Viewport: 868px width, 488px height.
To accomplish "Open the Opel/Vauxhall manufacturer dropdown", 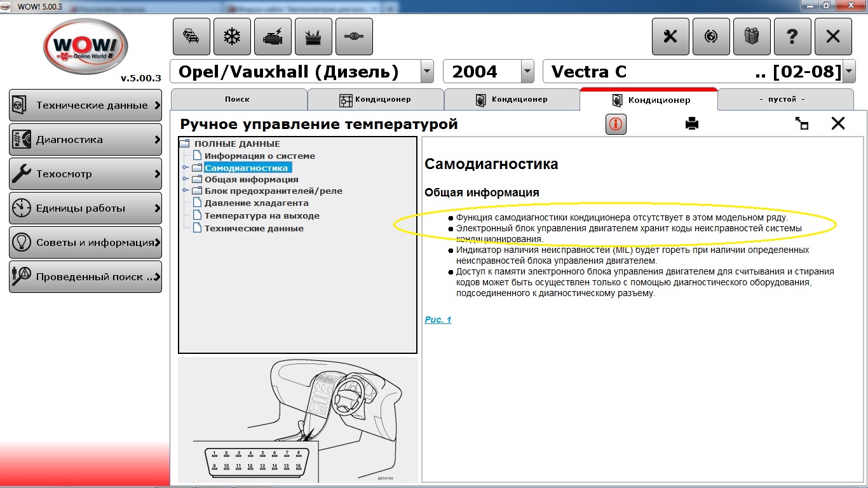I will click(x=427, y=72).
